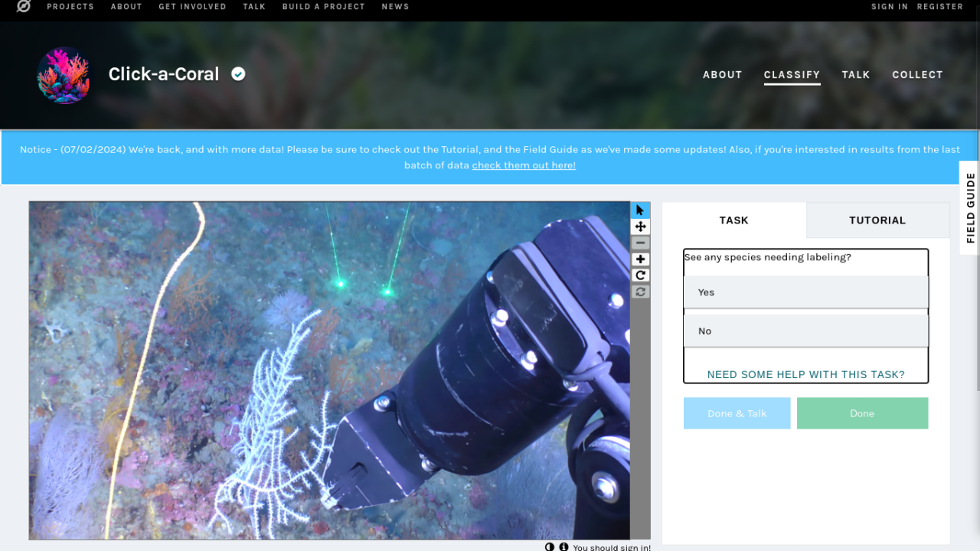980x551 pixels.
Task: Zoom out of the subject image
Action: click(640, 243)
